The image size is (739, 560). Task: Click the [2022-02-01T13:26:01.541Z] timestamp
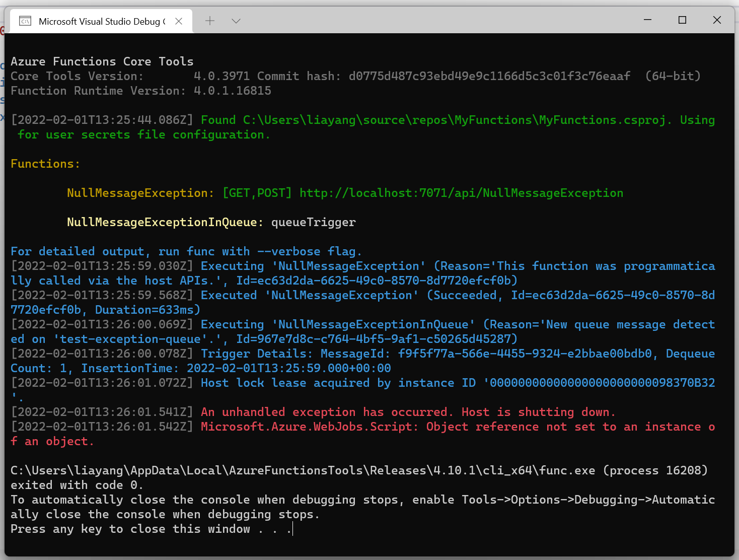coord(102,412)
